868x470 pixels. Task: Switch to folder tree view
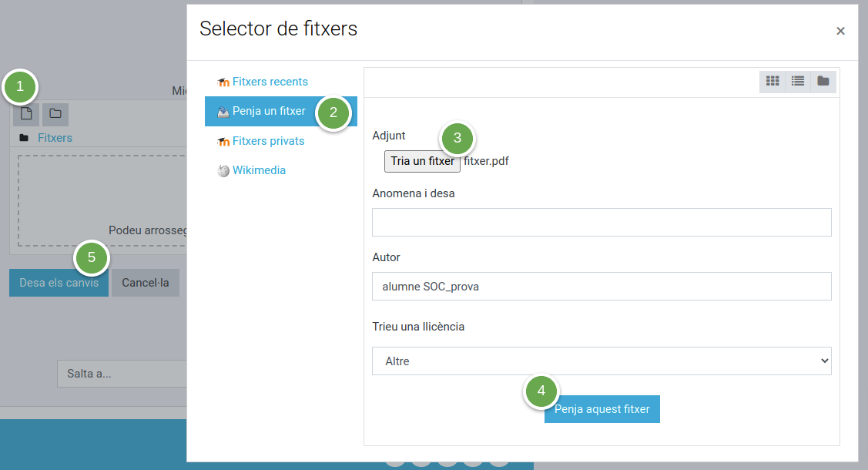pyautogui.click(x=823, y=82)
